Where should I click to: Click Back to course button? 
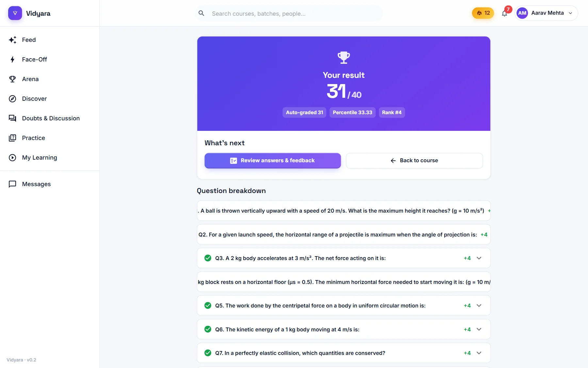414,161
